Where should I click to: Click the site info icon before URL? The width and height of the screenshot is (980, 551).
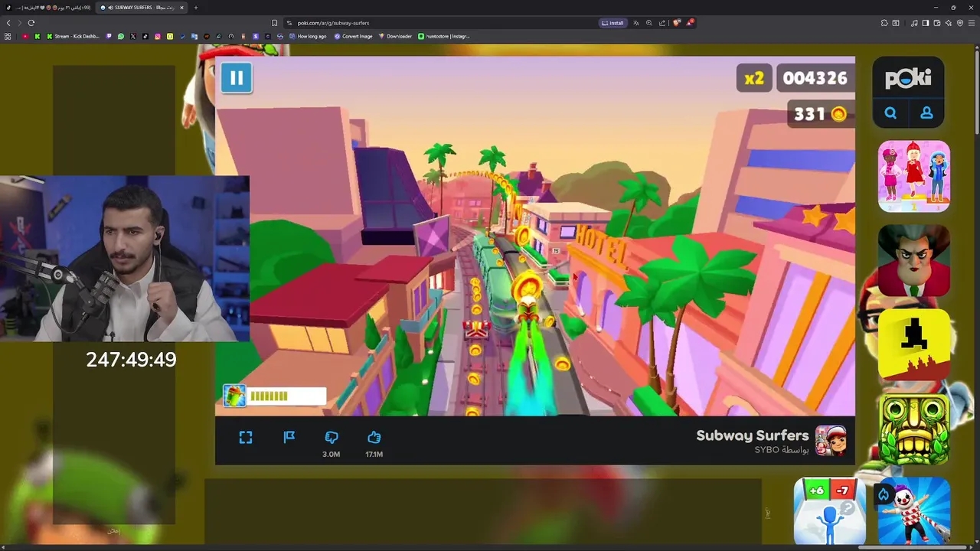[x=289, y=23]
